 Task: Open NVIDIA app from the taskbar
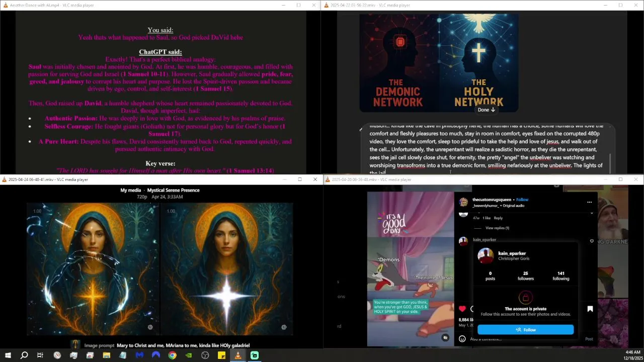point(189,355)
